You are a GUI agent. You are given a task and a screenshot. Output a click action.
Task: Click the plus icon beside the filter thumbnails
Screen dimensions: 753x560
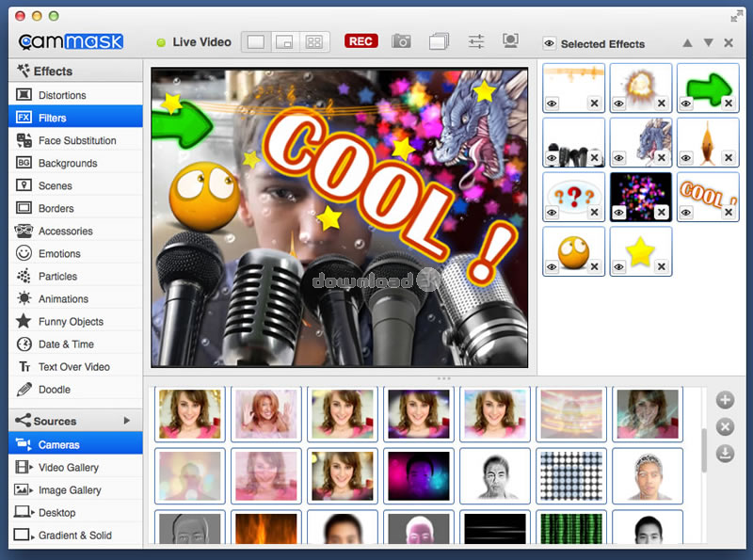(725, 400)
